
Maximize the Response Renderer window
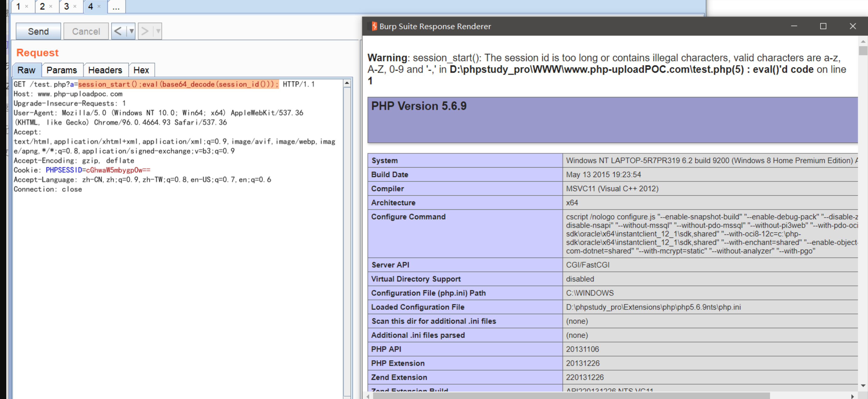[823, 26]
